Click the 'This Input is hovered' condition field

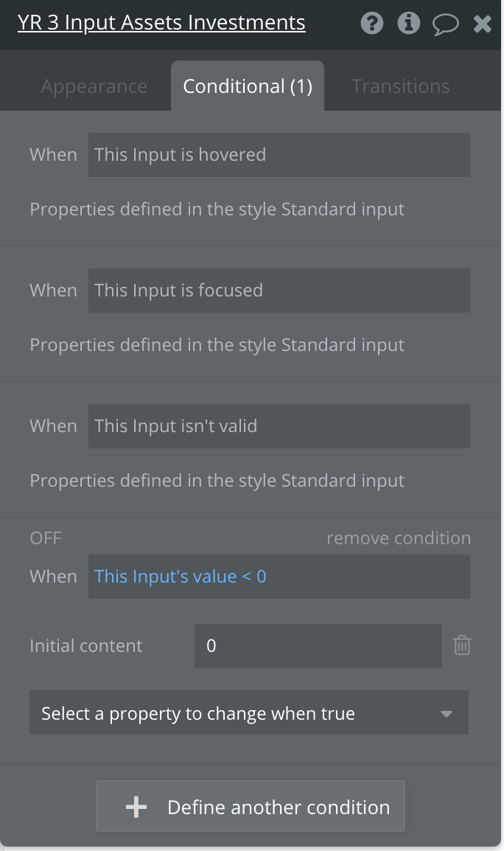279,155
